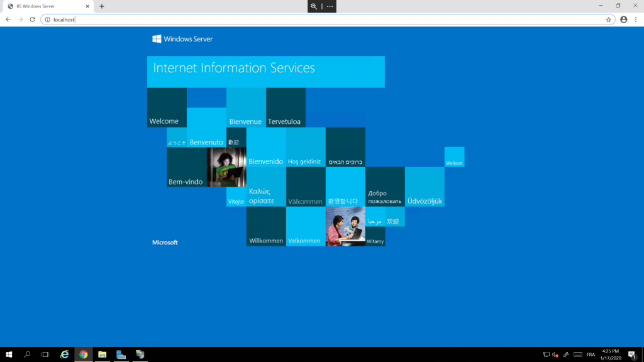Open the Windows Start menu
This screenshot has width=644, height=362.
(x=9, y=354)
